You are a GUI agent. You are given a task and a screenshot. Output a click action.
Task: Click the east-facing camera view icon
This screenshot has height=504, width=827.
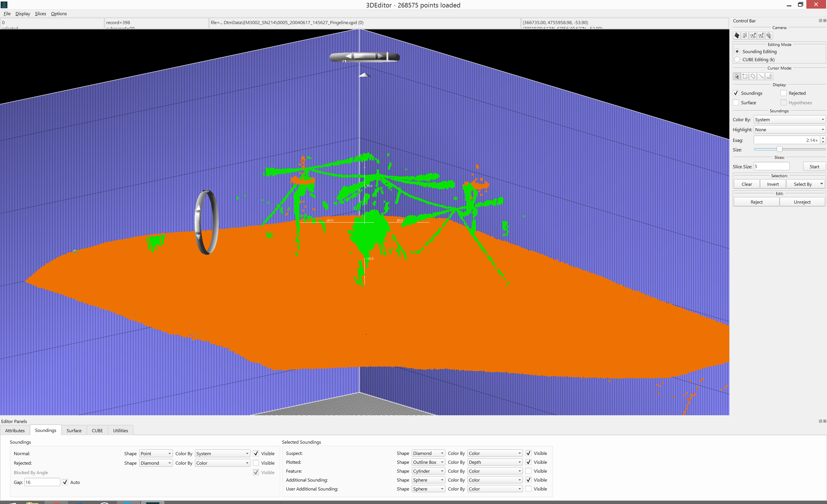coord(761,36)
